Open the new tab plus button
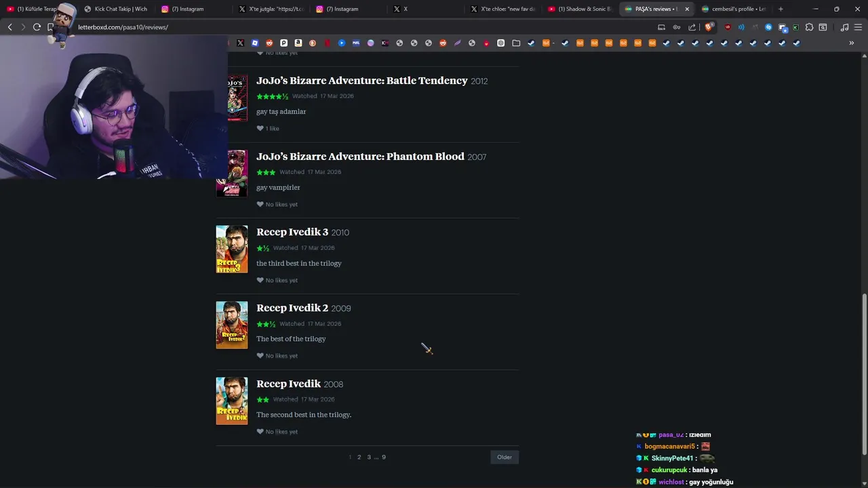 coord(781,9)
